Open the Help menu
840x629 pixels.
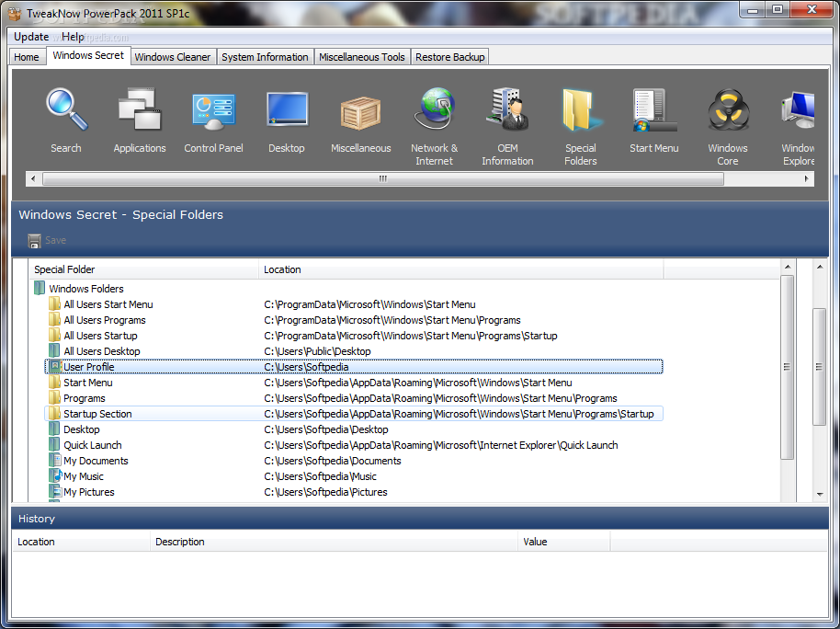point(73,37)
